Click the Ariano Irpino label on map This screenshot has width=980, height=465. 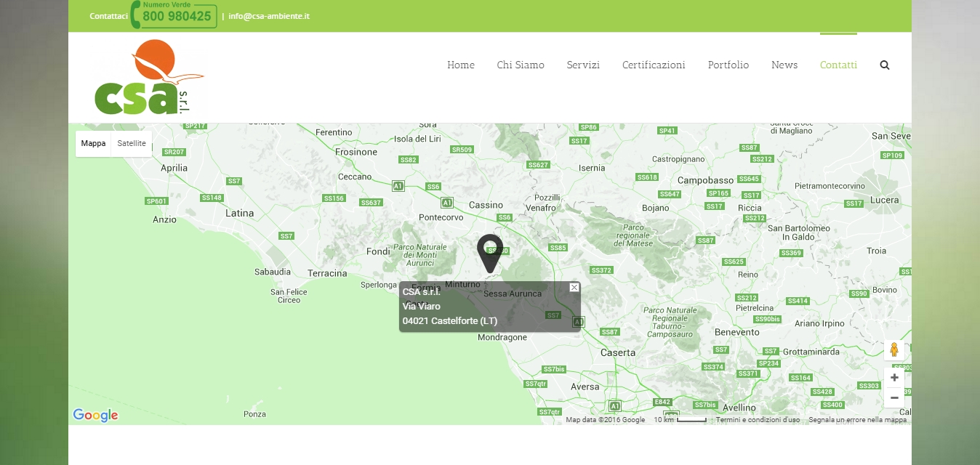tap(820, 323)
